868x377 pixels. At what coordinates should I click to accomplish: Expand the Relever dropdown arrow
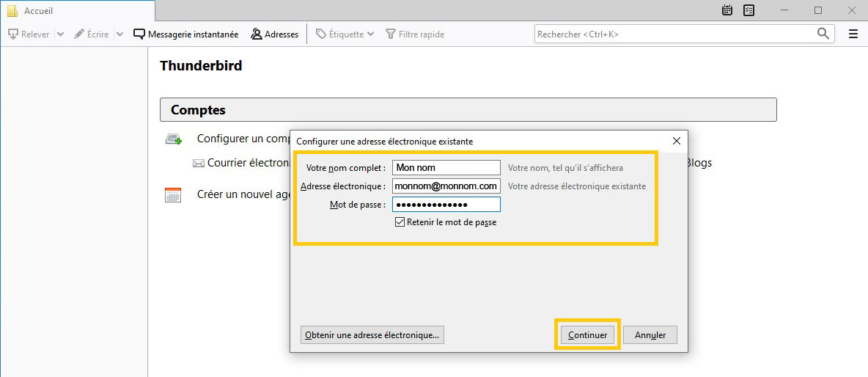(60, 34)
